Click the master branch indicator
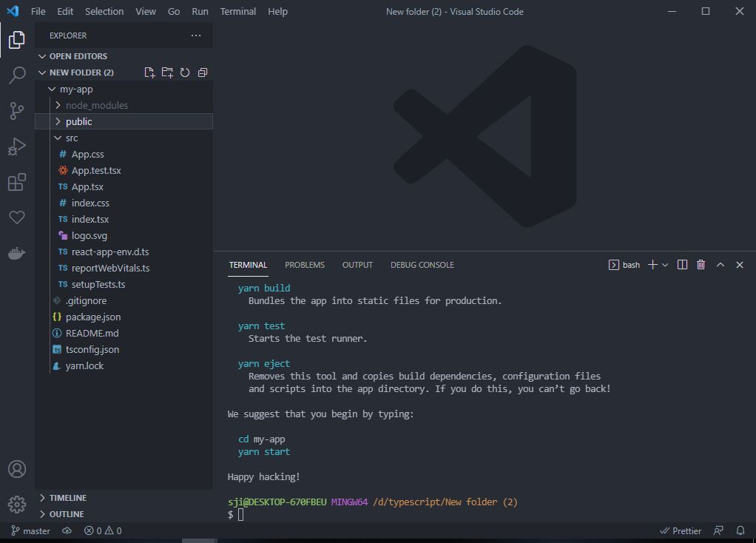Image resolution: width=756 pixels, height=543 pixels. (30, 530)
